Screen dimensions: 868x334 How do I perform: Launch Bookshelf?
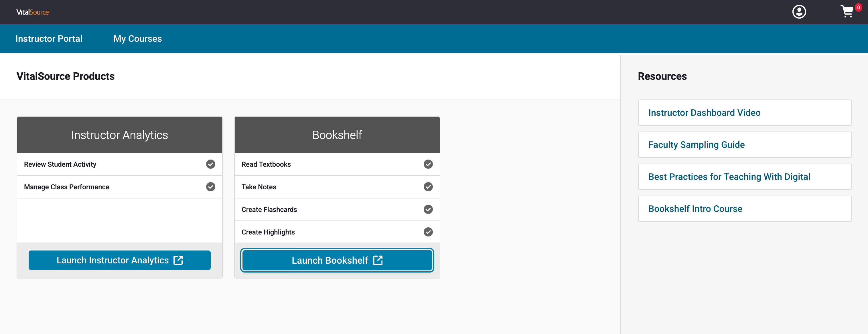[337, 260]
